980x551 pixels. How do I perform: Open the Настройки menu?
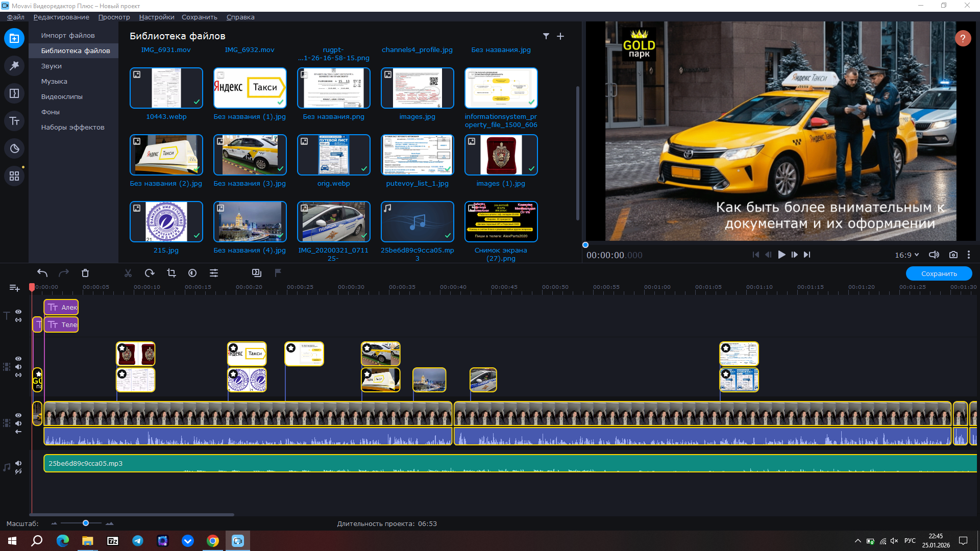point(156,17)
